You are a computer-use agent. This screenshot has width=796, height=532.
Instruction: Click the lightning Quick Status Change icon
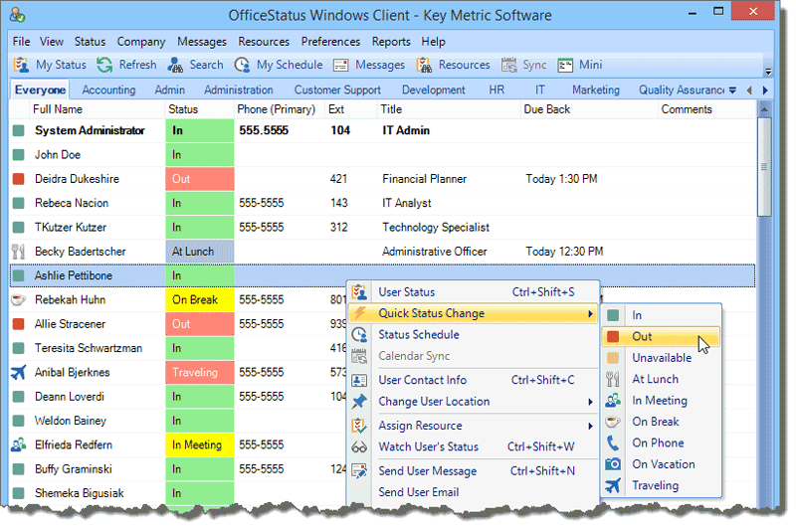click(x=360, y=313)
